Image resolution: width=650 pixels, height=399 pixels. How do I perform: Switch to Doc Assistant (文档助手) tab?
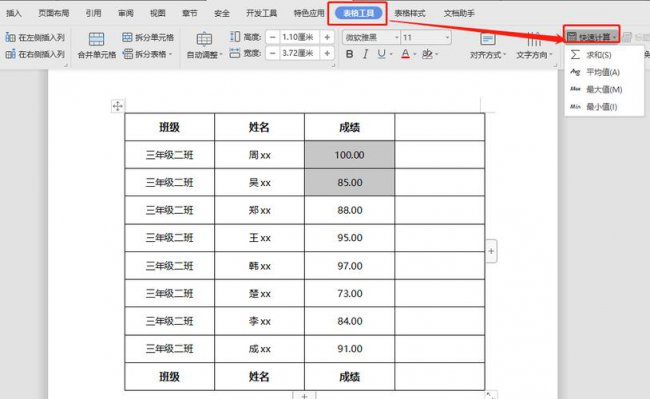459,13
